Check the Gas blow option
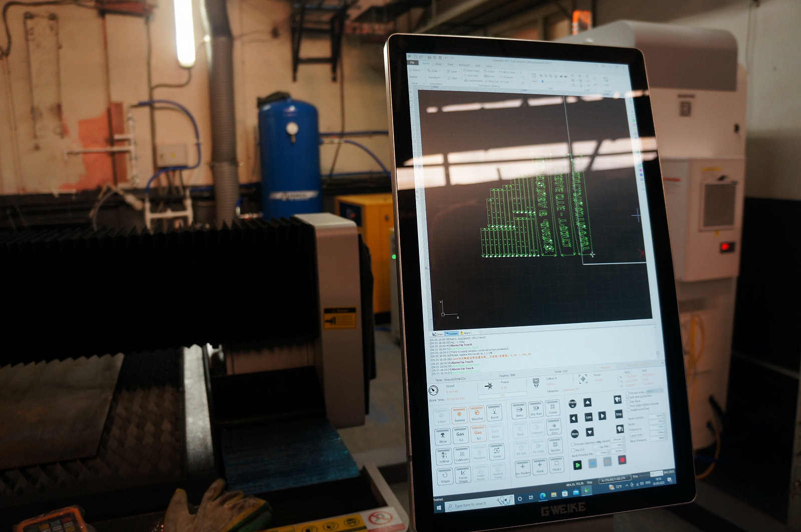This screenshot has height=532, width=801. click(x=628, y=401)
